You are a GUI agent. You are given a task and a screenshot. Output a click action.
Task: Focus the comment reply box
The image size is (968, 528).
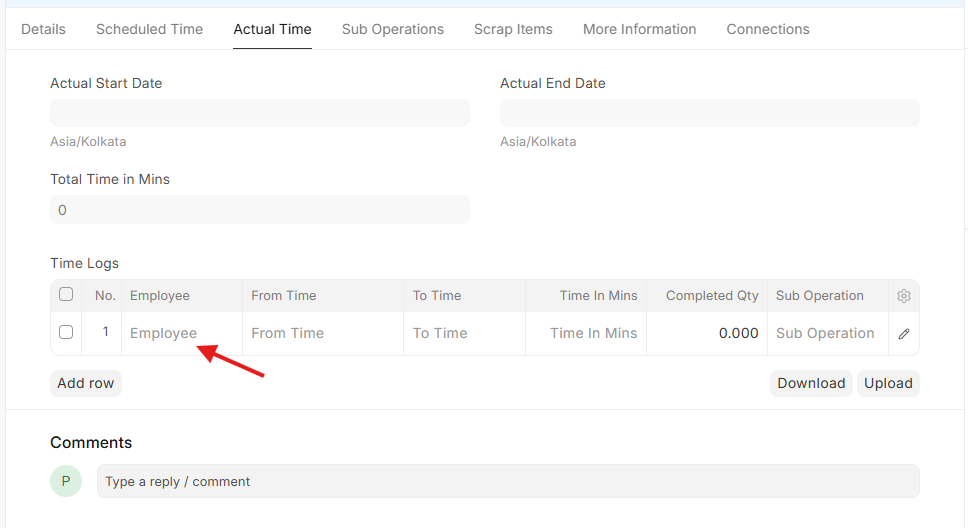pyautogui.click(x=507, y=481)
